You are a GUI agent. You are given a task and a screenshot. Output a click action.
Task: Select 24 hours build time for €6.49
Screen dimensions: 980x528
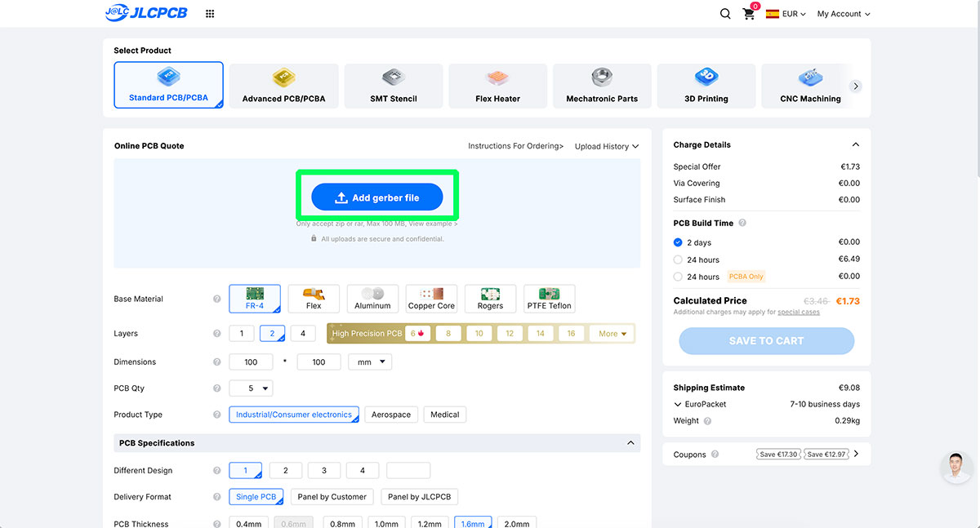tap(678, 260)
